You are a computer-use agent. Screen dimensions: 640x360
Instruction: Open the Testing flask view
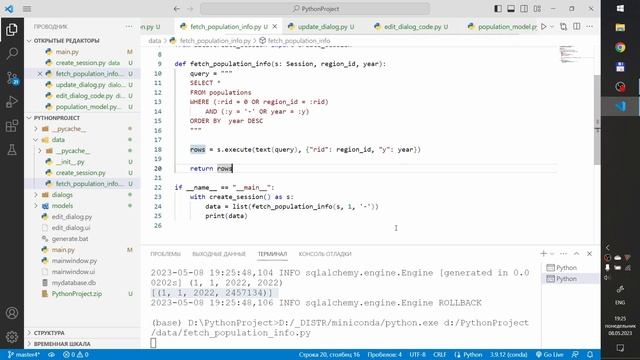click(x=12, y=150)
